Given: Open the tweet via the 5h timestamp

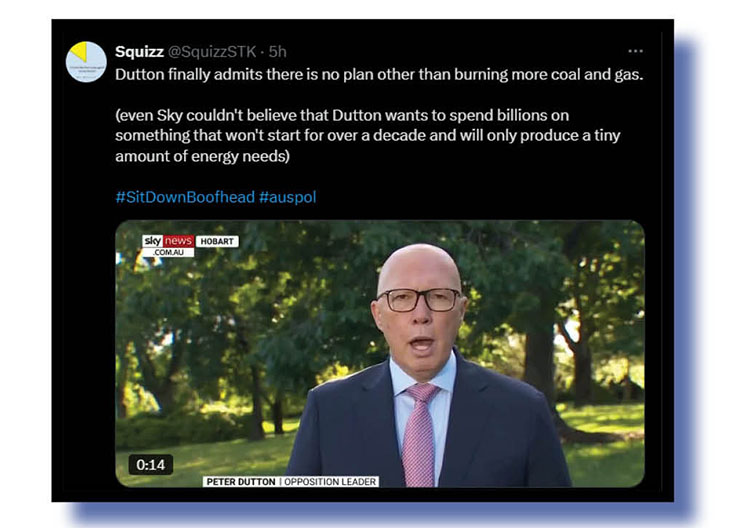Looking at the screenshot, I should click(277, 52).
